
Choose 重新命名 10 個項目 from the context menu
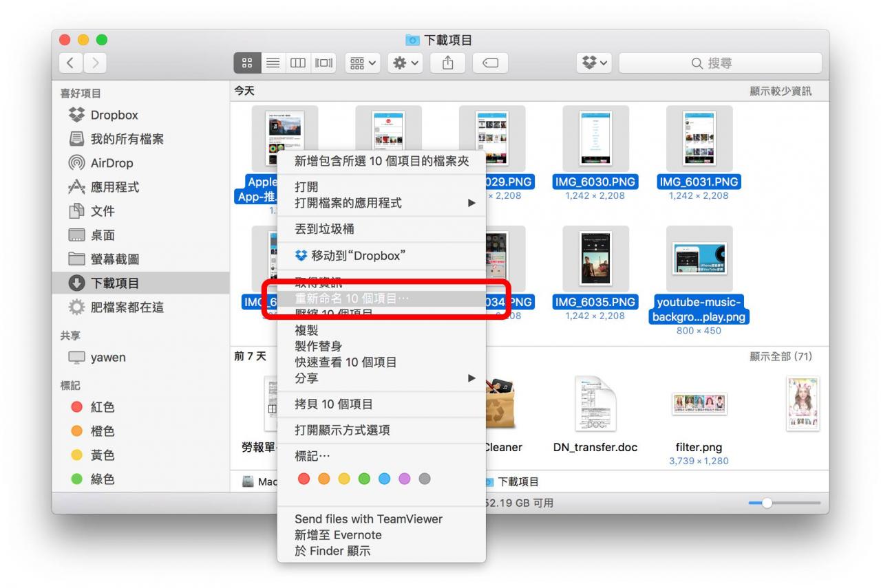coord(351,299)
